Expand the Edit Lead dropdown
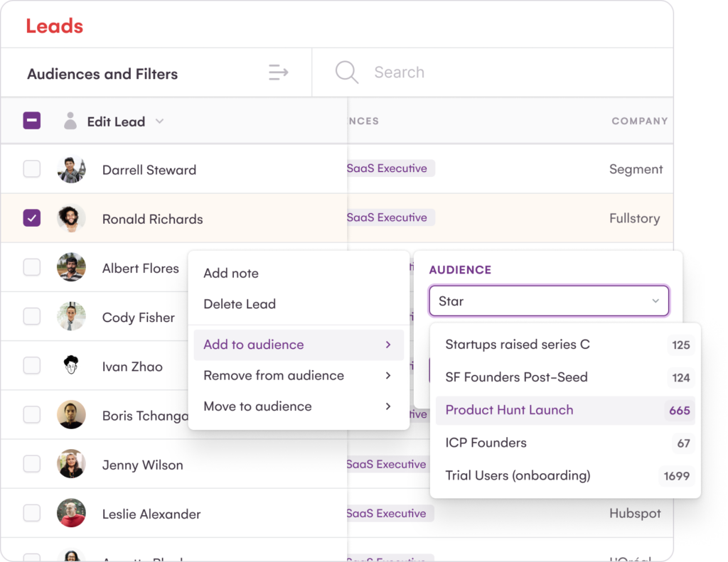728x562 pixels. pyautogui.click(x=159, y=121)
